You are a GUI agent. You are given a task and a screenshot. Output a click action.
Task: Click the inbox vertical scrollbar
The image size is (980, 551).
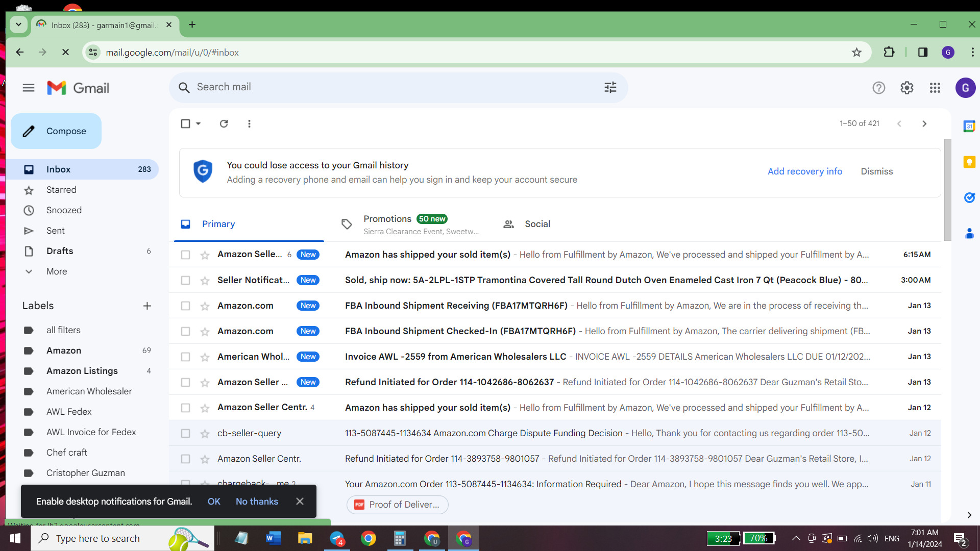[x=947, y=190]
